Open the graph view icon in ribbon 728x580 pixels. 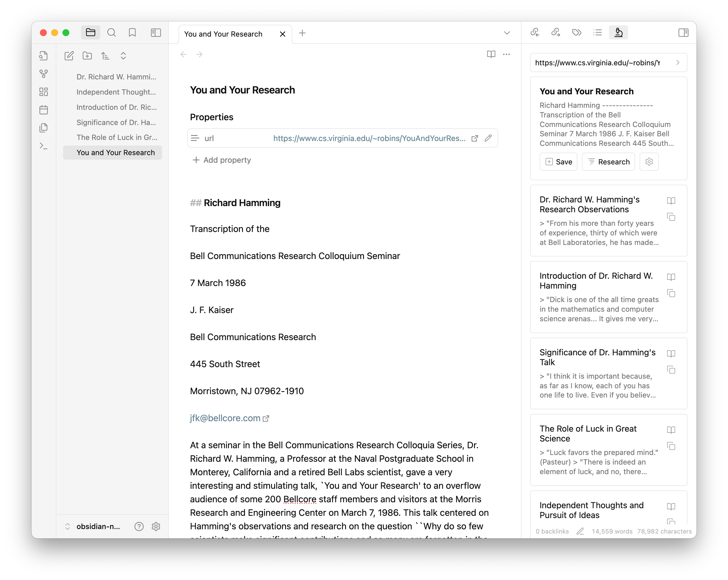click(x=44, y=73)
